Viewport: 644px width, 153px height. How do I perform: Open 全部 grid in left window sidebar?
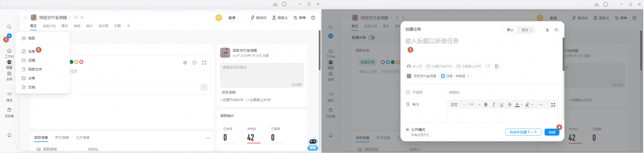(9, 76)
